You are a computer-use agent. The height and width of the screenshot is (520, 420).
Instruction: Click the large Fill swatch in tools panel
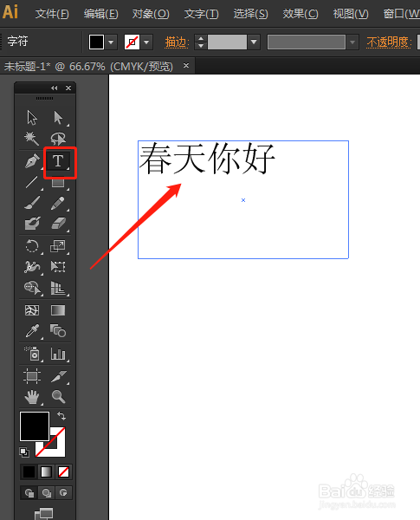click(x=35, y=426)
